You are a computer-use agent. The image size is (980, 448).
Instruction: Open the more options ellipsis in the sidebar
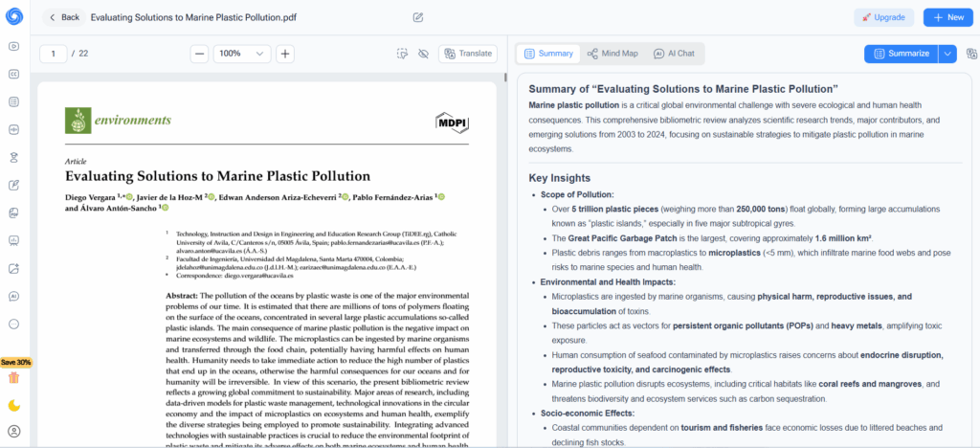point(13,325)
